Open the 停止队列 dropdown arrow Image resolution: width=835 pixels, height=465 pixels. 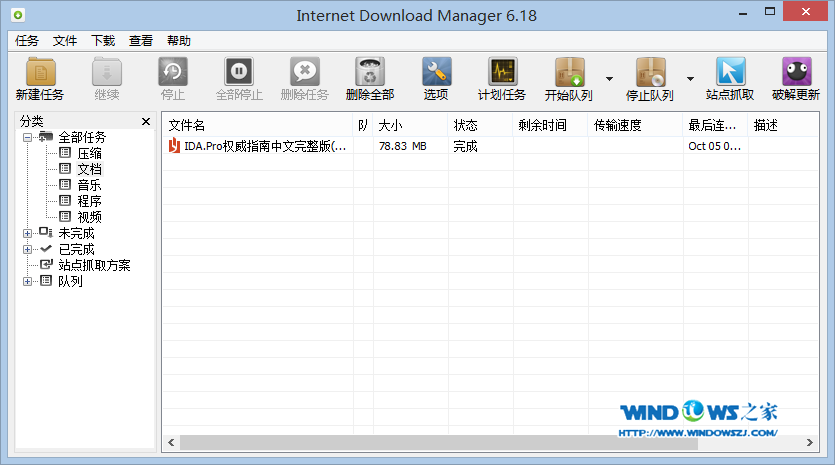coord(690,79)
